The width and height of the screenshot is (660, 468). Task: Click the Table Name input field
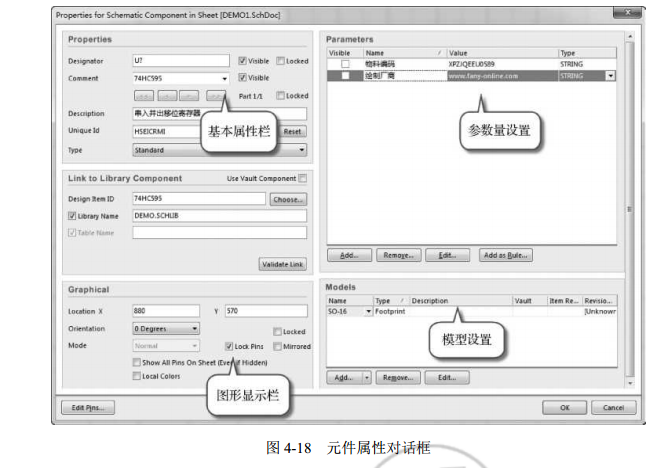pos(220,232)
